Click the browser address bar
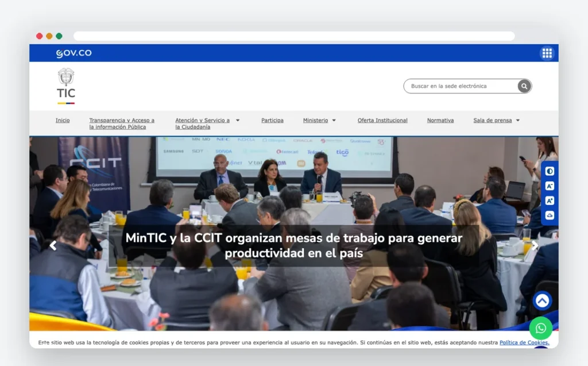Viewport: 588px width, 366px height. 294,36
